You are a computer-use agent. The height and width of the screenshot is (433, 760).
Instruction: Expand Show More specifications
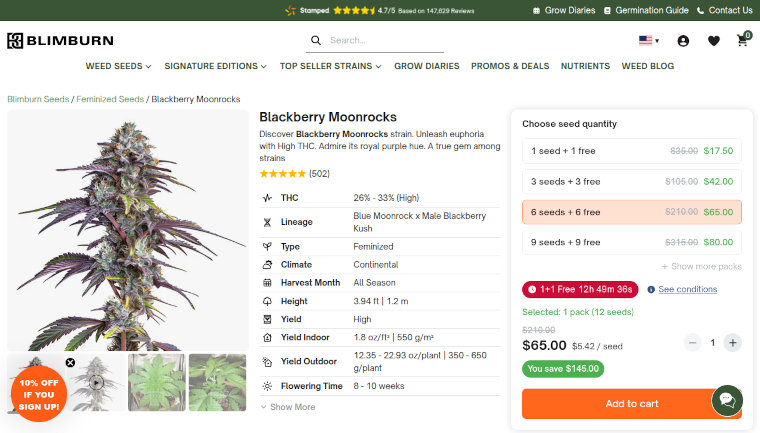(288, 407)
